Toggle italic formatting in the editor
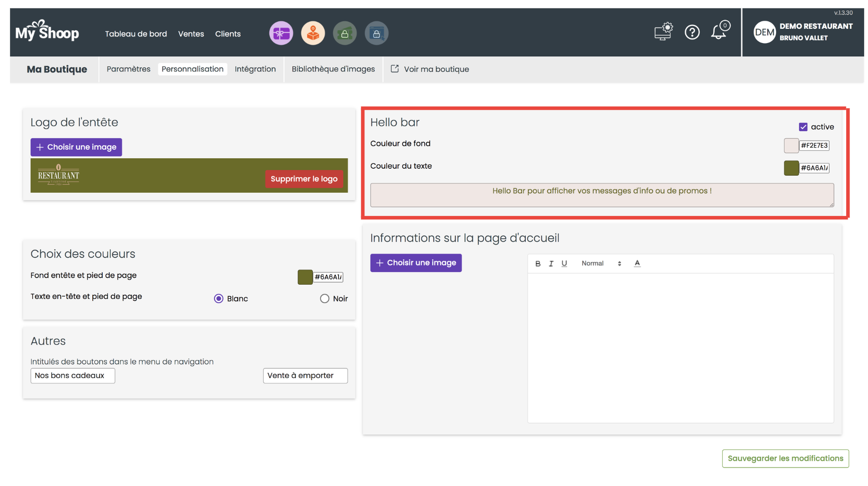The width and height of the screenshot is (868, 486). [x=551, y=263]
